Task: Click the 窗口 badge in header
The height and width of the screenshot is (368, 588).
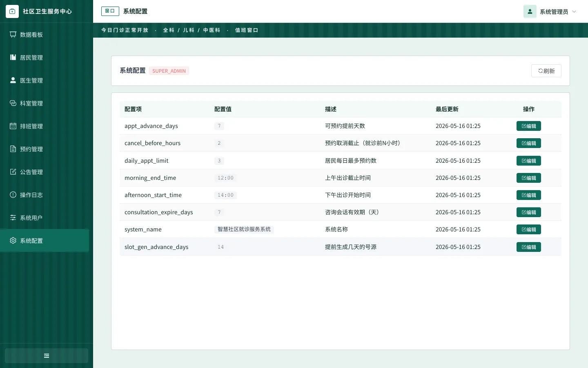Action: tap(110, 11)
